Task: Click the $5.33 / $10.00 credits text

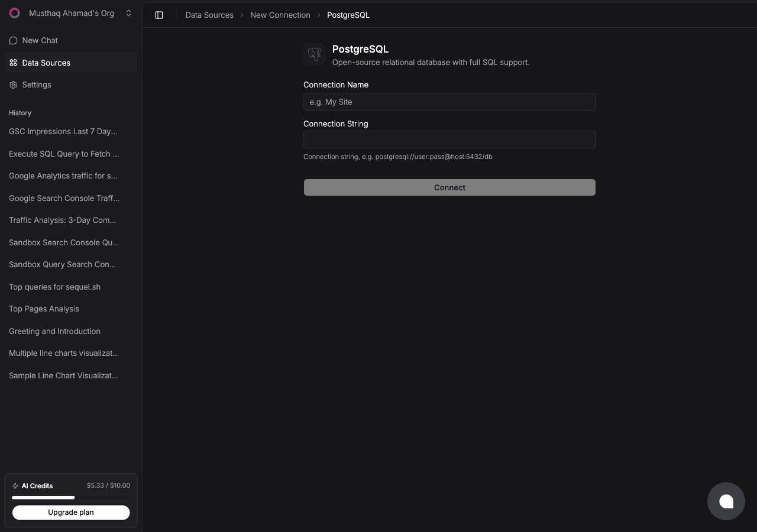Action: click(108, 486)
